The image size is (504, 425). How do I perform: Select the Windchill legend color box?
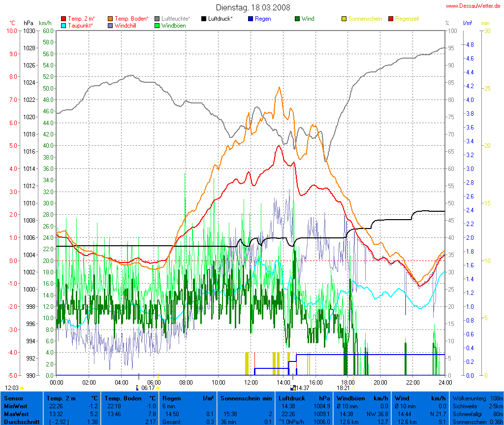tap(110, 26)
